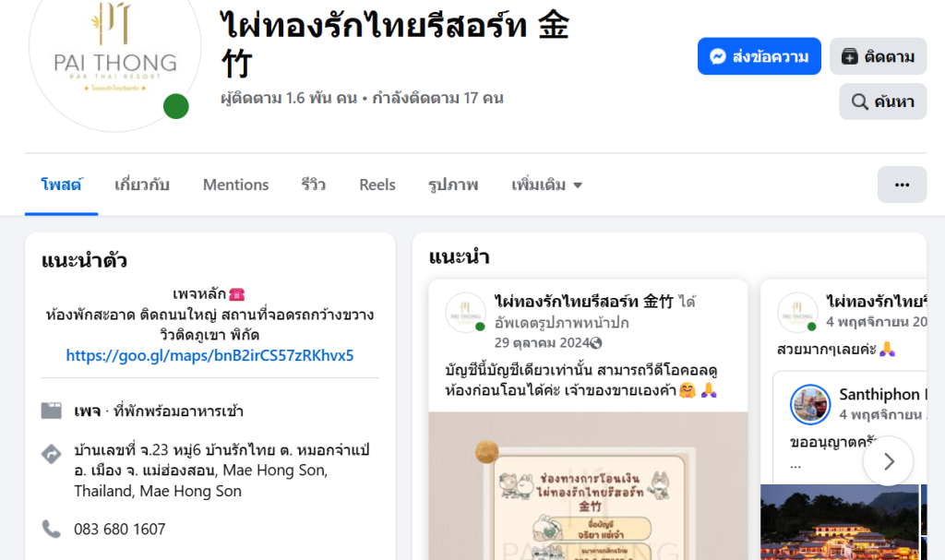945x560 pixels.
Task: Click the follow icon next to ติดตาม
Action: pyautogui.click(x=849, y=56)
